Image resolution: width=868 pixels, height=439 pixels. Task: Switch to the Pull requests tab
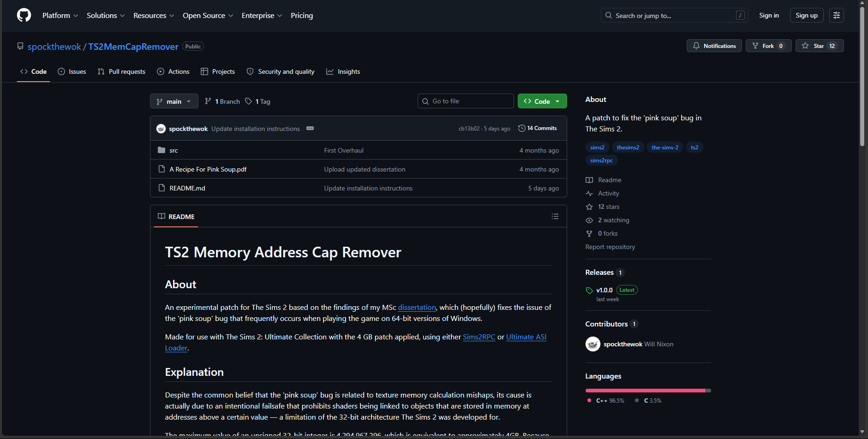(x=121, y=71)
